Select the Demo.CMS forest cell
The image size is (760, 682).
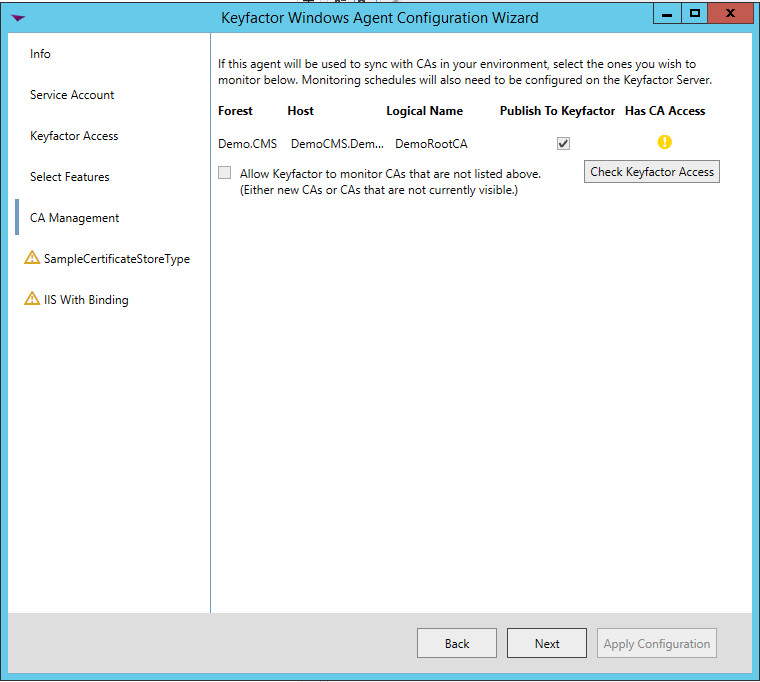(x=248, y=144)
